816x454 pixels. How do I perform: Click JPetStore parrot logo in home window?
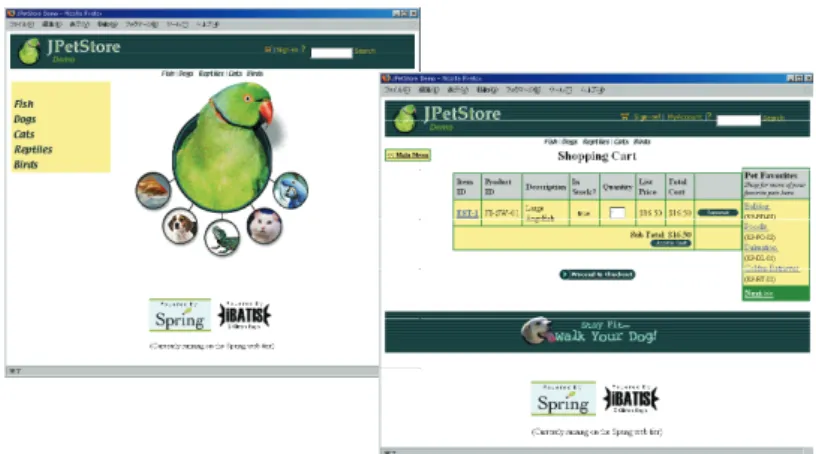click(30, 51)
